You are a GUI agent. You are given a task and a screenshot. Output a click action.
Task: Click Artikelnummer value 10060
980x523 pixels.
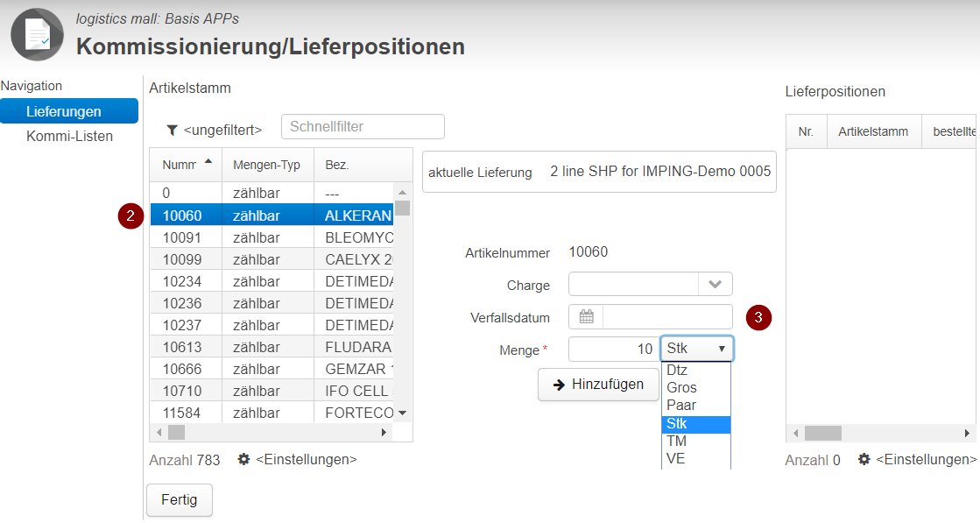(589, 251)
